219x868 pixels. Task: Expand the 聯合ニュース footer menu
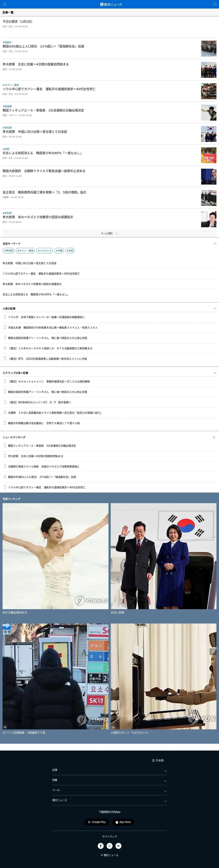pos(109,801)
